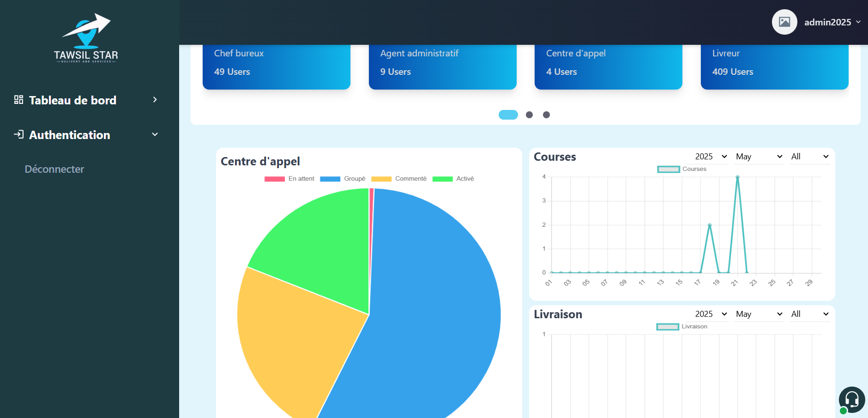Click the Courses peak data point at 4
The width and height of the screenshot is (868, 418).
(737, 177)
